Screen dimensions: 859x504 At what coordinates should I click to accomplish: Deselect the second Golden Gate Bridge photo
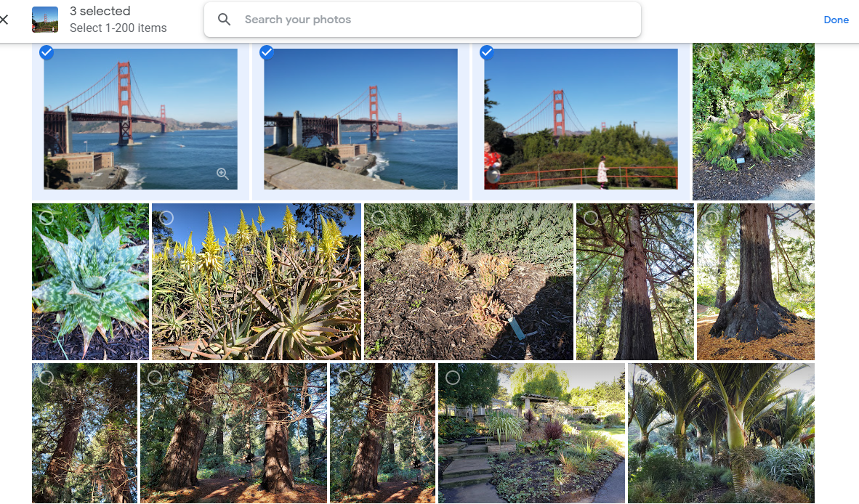pos(267,52)
